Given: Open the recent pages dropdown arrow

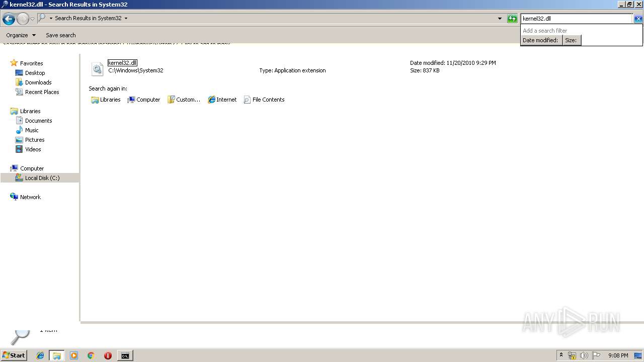Looking at the screenshot, I should (33, 19).
